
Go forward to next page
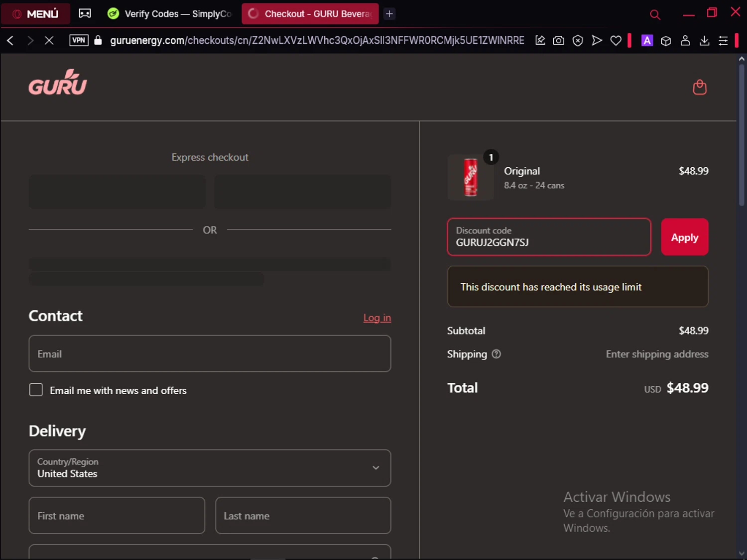point(30,40)
